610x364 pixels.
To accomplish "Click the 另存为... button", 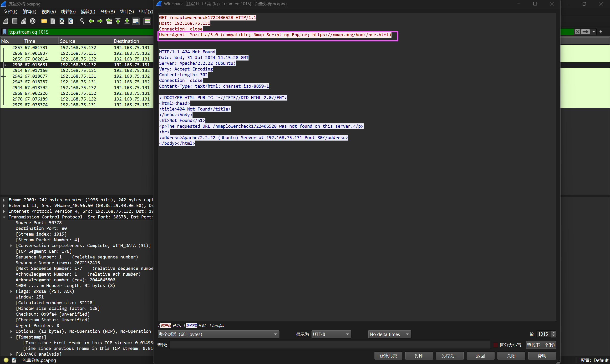I will pyautogui.click(x=449, y=356).
